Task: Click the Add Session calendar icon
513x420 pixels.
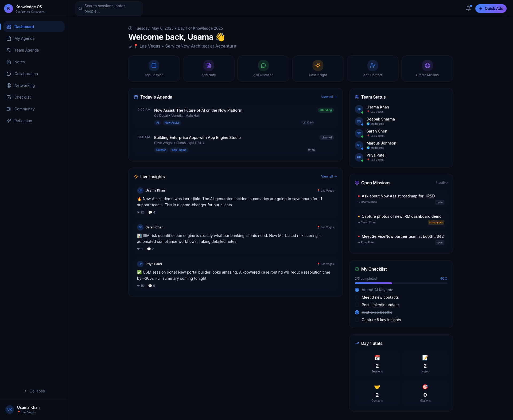Action: pos(154,65)
